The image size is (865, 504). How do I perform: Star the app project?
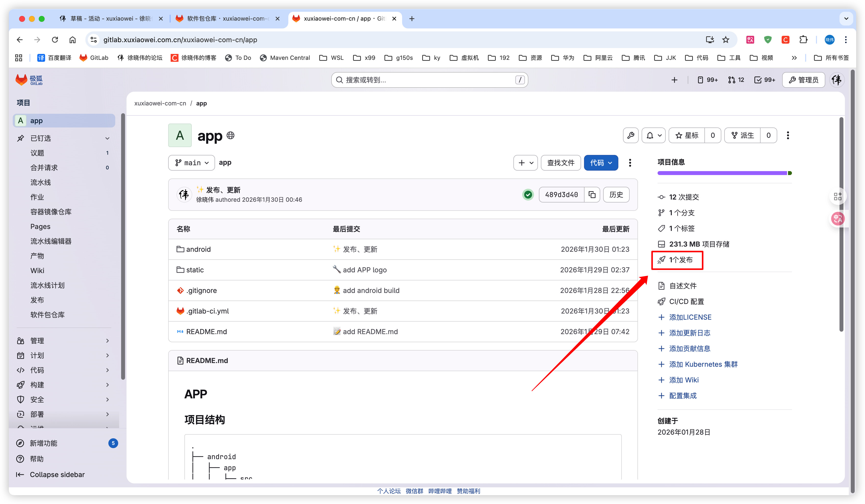click(687, 135)
